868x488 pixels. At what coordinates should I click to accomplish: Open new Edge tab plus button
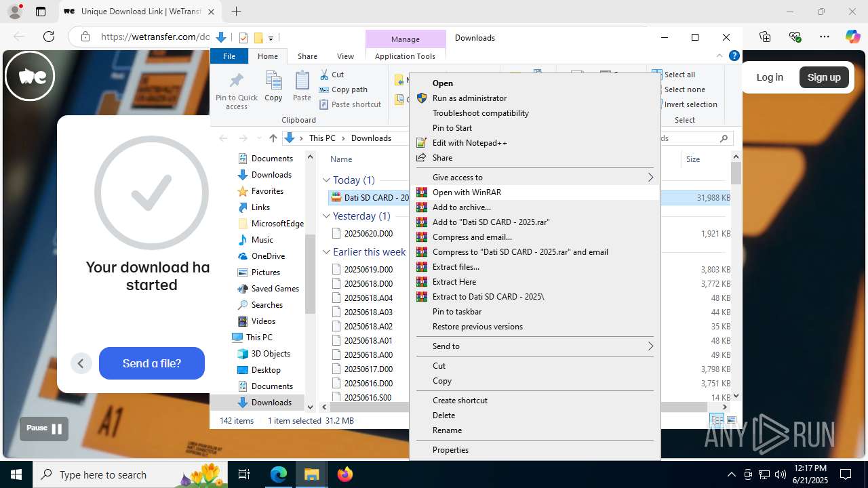236,12
